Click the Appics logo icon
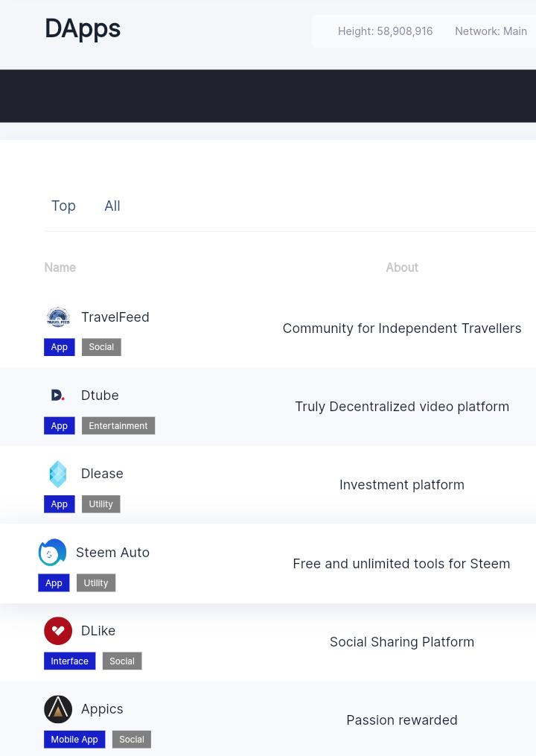Viewport: 536px width, 756px height. (58, 709)
